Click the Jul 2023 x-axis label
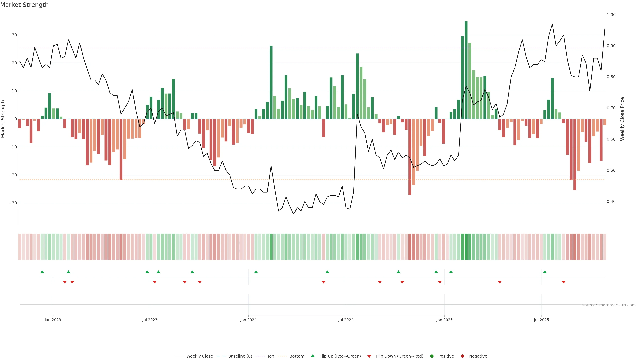This screenshot has width=644, height=362. point(150,320)
